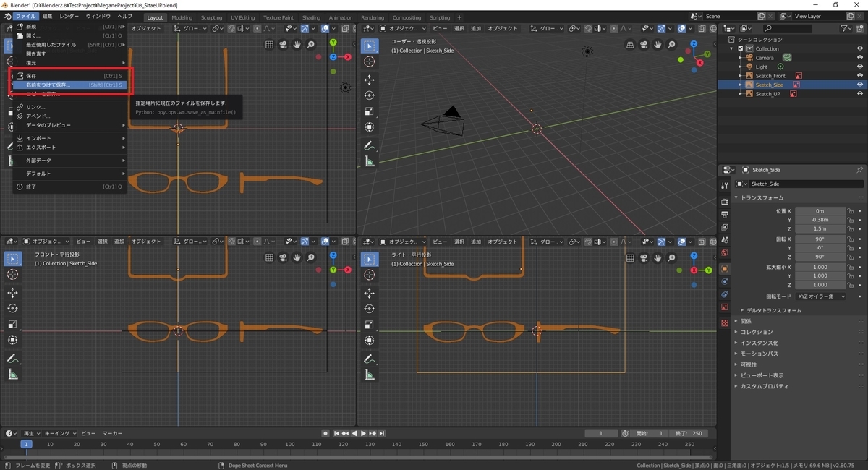The height and width of the screenshot is (470, 868).
Task: Open the Render properties tab icon
Action: tap(725, 201)
